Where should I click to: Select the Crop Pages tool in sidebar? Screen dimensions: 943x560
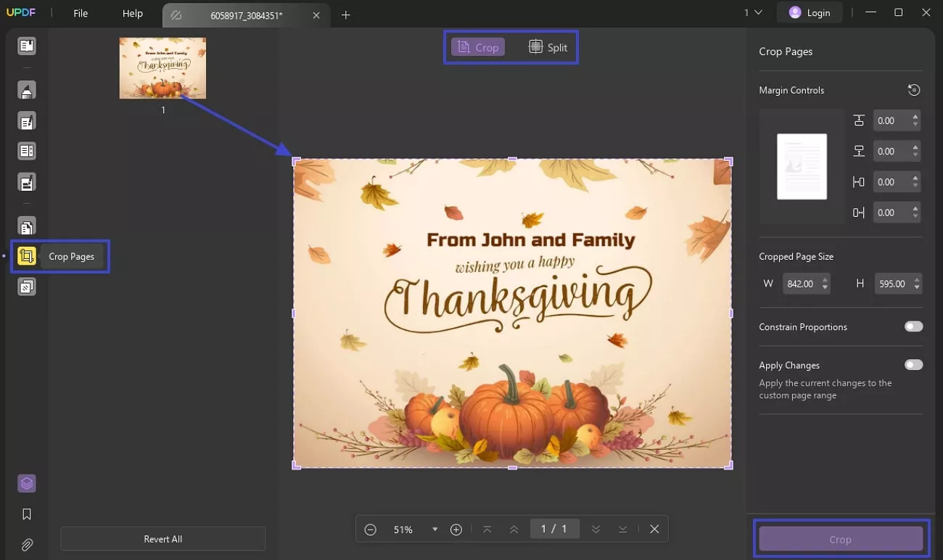point(27,255)
